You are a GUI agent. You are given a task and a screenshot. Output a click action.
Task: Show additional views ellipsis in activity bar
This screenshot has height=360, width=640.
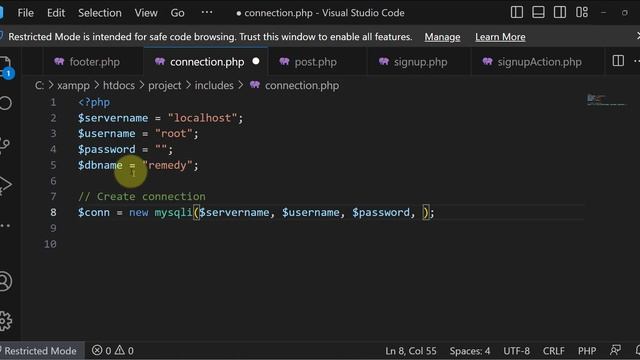tap(5, 226)
